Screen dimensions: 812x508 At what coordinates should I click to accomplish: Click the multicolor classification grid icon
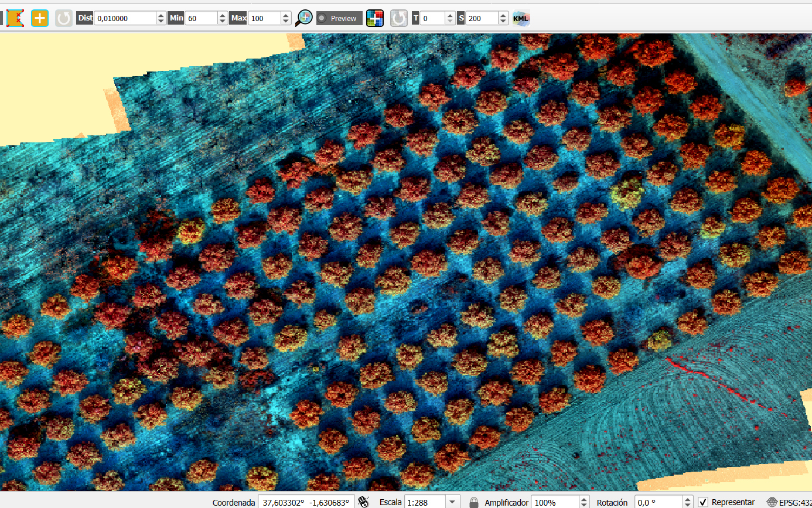(x=375, y=18)
